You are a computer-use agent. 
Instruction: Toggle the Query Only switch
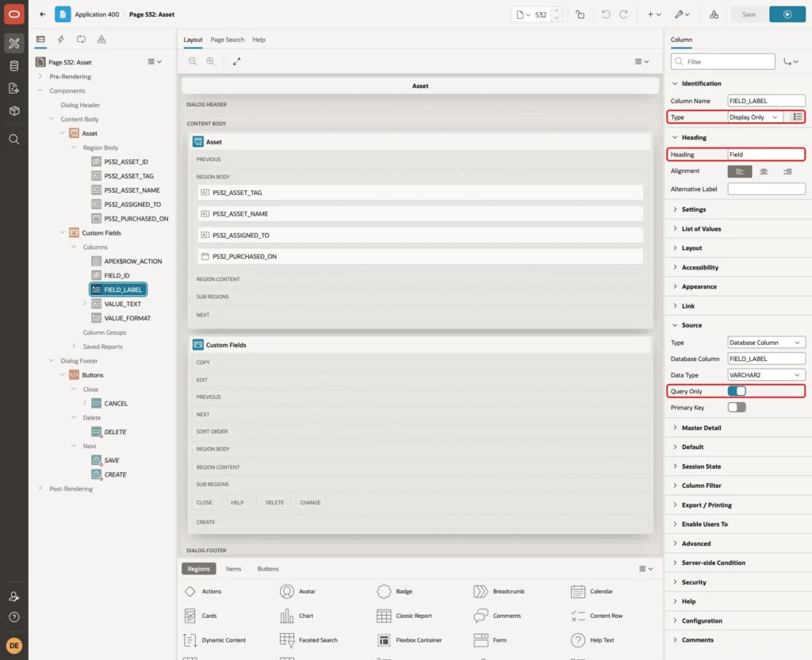[737, 391]
